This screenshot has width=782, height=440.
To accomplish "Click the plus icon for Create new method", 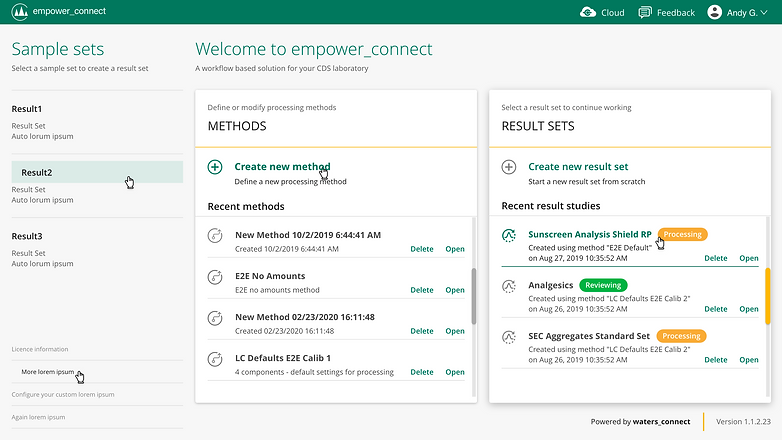I will (215, 167).
